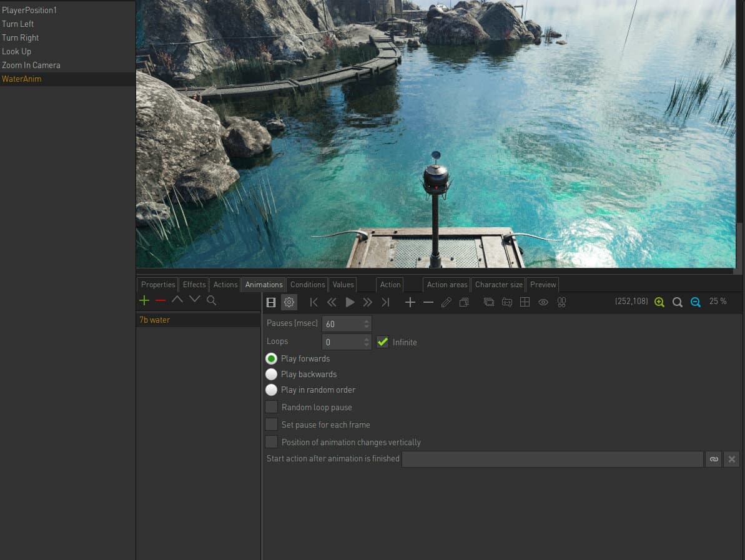Select the Play backwards radio option
Screen dimensions: 745x560
coord(271,375)
